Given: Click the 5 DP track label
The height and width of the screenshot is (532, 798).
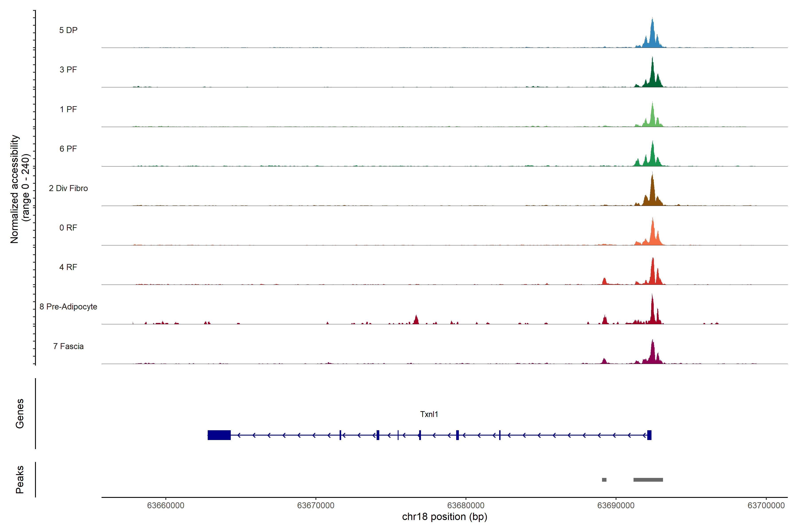Looking at the screenshot, I should point(68,30).
